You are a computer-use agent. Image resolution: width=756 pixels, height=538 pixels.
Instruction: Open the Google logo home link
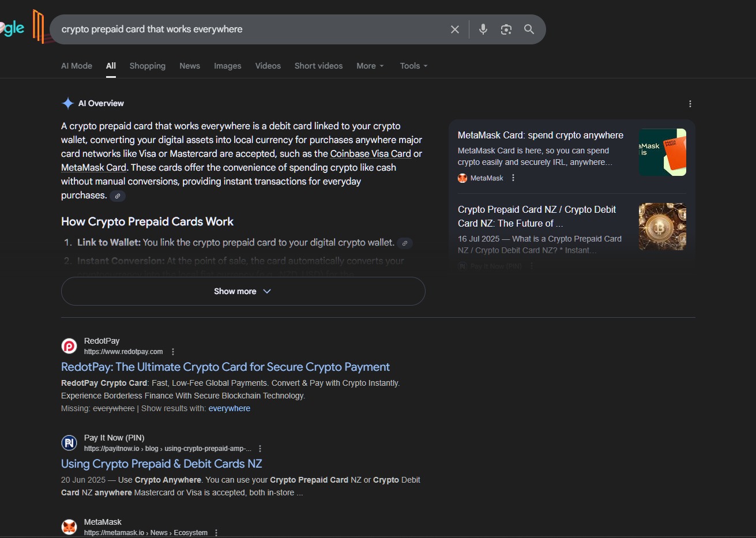(12, 28)
